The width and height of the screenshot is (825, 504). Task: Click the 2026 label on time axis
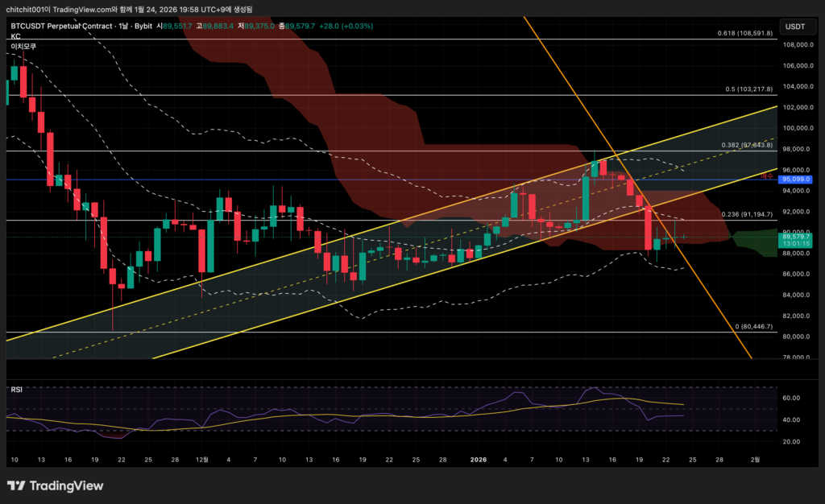(479, 459)
